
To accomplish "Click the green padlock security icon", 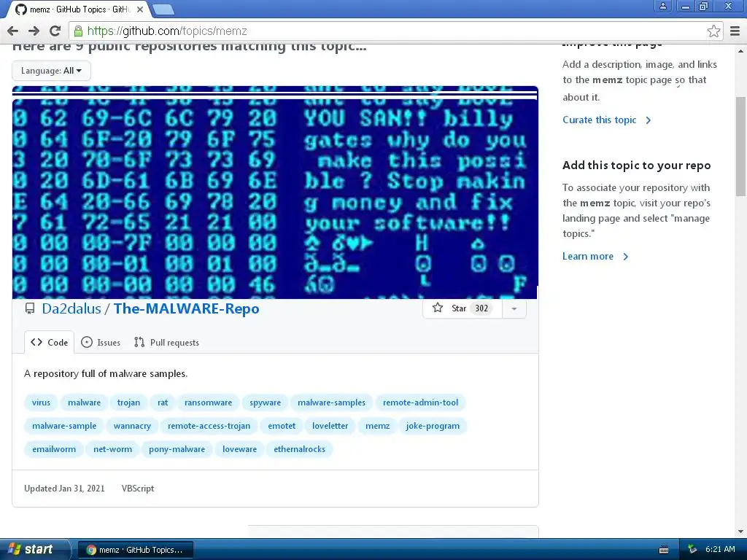I will (x=78, y=31).
